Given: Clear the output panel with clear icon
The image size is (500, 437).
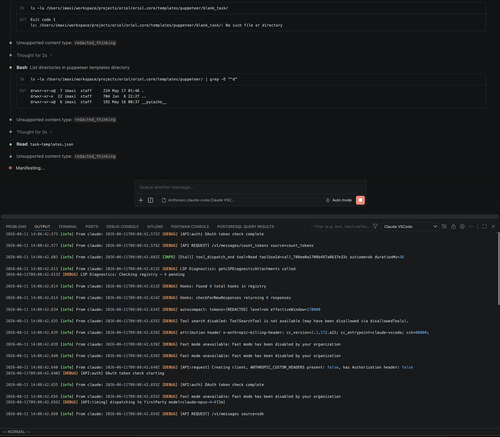Looking at the screenshot, I should [x=444, y=226].
